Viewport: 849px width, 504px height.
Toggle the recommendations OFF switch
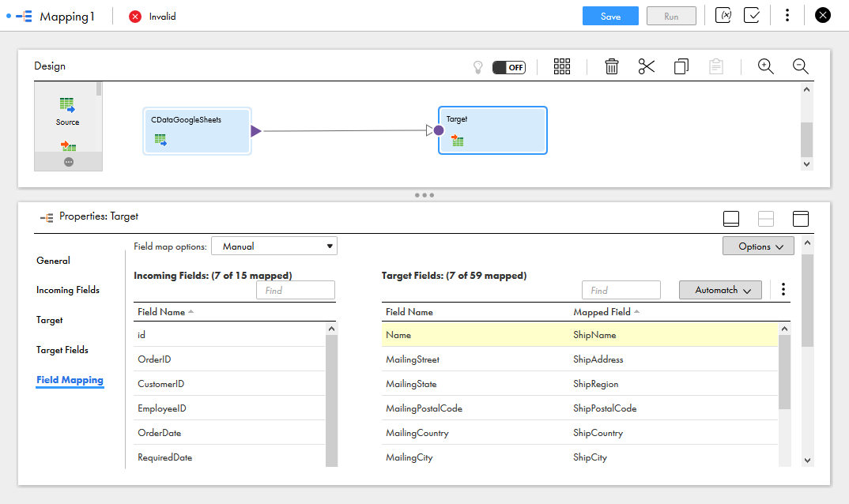(x=509, y=67)
